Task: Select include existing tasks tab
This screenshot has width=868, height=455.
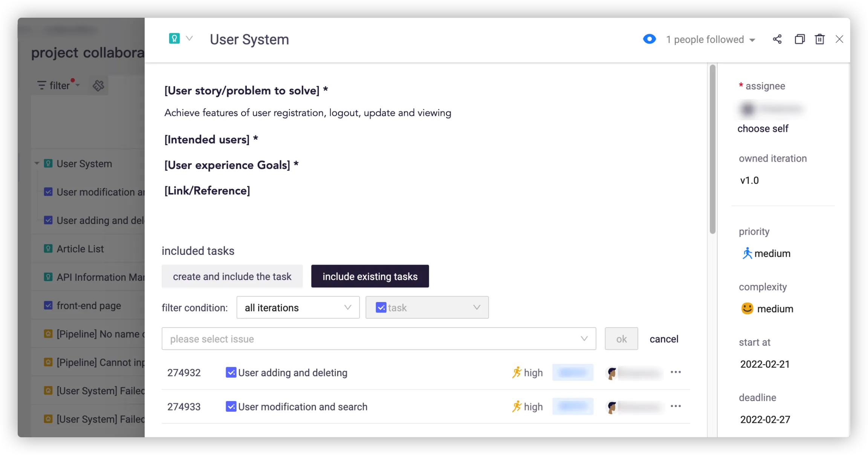Action: [x=370, y=276]
